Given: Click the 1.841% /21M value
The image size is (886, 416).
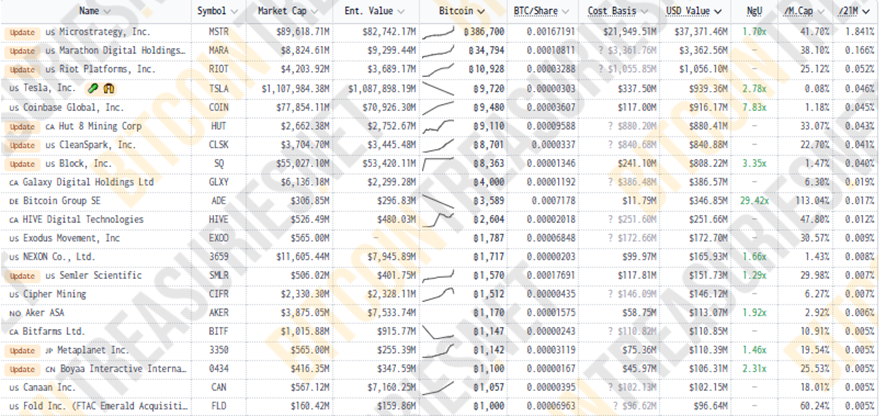Looking at the screenshot, I should (x=859, y=32).
